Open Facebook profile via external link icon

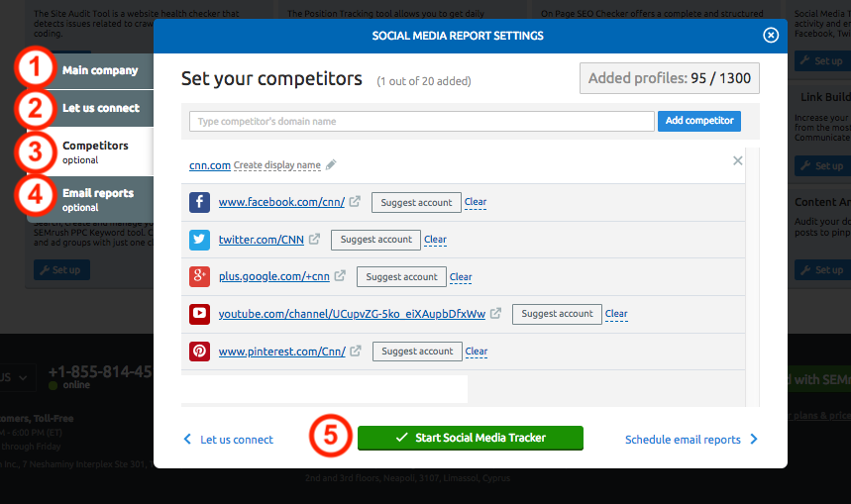coord(356,203)
